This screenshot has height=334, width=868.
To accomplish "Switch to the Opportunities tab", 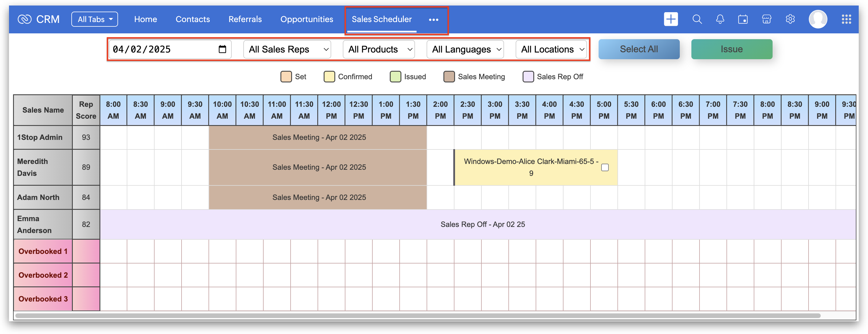I will (307, 19).
